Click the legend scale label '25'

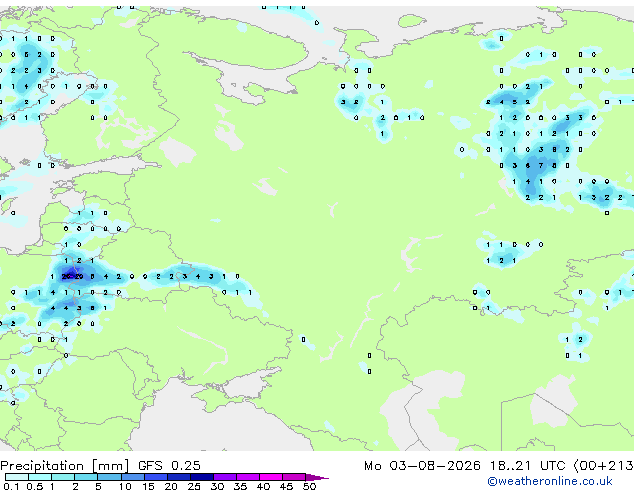pos(194,486)
